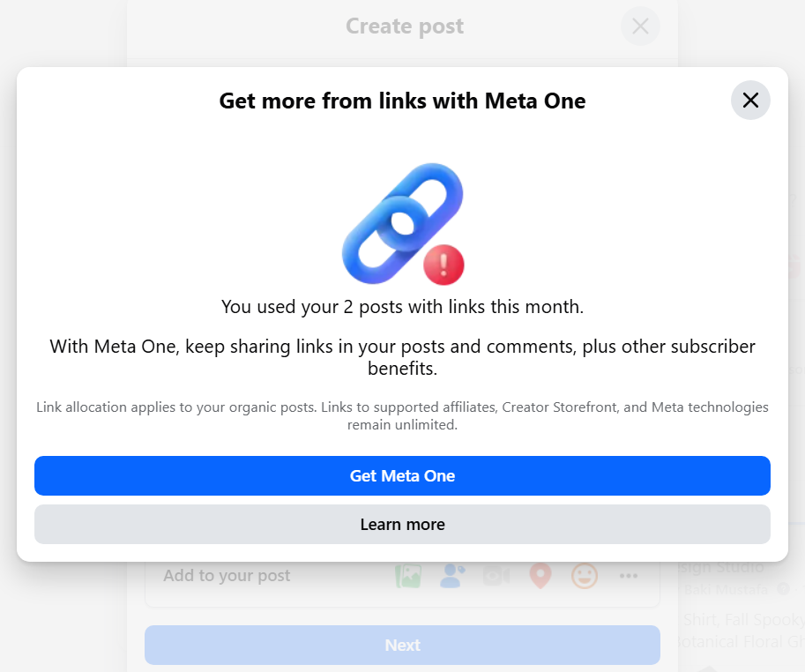The height and width of the screenshot is (672, 805).
Task: Select the used 2 posts message text
Action: [x=402, y=307]
